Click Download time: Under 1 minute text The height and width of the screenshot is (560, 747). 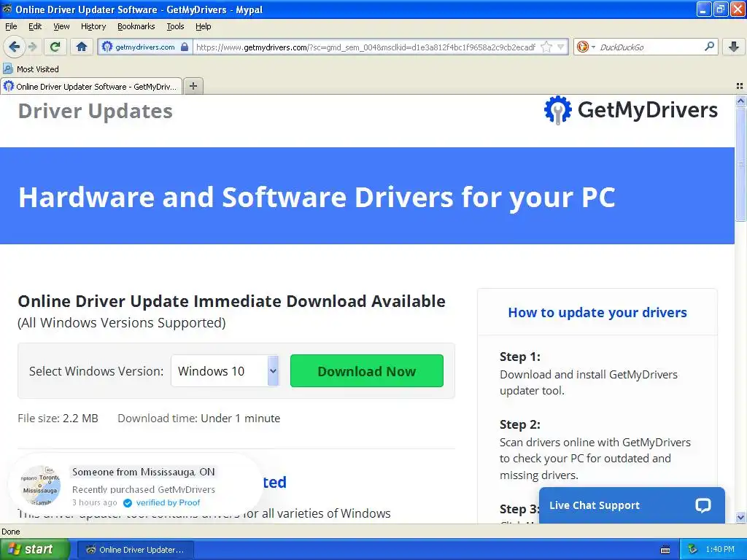coord(198,418)
